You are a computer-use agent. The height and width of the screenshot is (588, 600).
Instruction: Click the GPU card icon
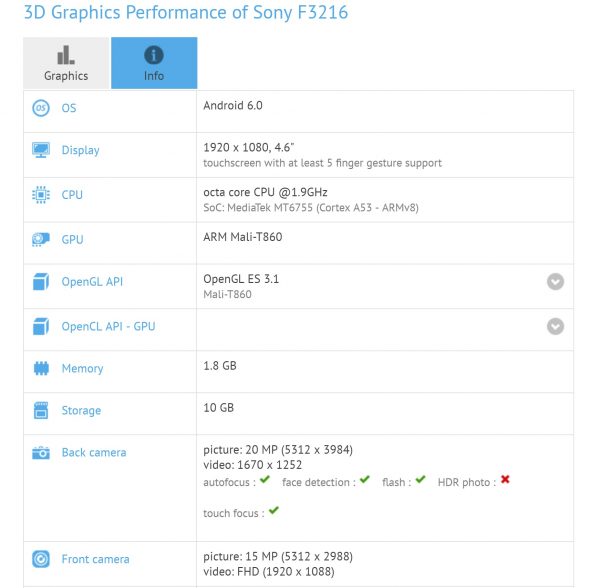click(x=41, y=240)
